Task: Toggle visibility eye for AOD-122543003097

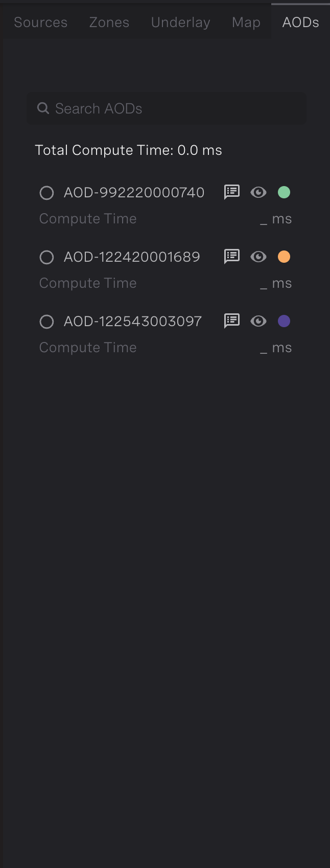Action: pyautogui.click(x=258, y=321)
